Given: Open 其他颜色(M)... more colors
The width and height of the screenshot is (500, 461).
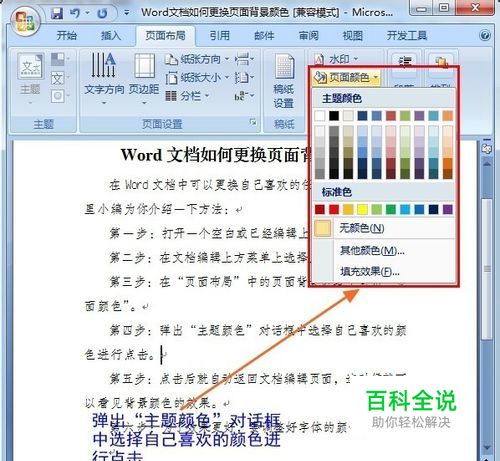Looking at the screenshot, I should [x=384, y=250].
